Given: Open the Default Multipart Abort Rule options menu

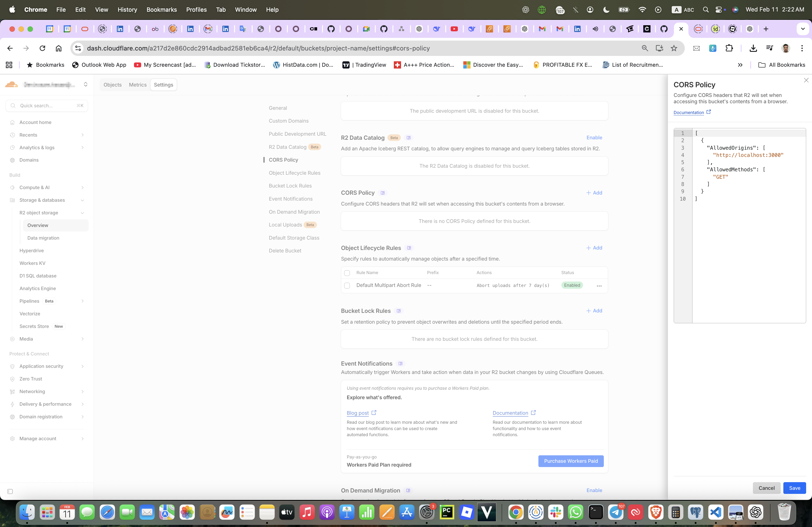Looking at the screenshot, I should [x=599, y=286].
